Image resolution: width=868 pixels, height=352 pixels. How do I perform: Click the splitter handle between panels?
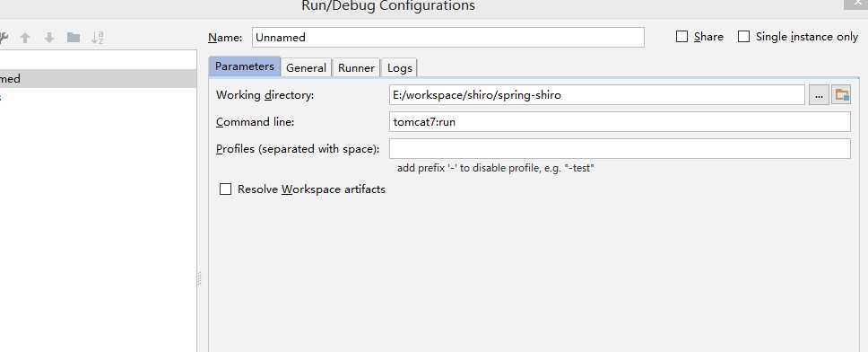click(x=199, y=278)
